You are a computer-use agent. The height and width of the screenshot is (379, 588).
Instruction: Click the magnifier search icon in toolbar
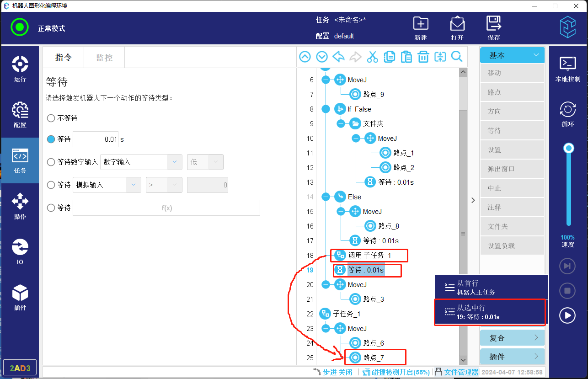457,57
